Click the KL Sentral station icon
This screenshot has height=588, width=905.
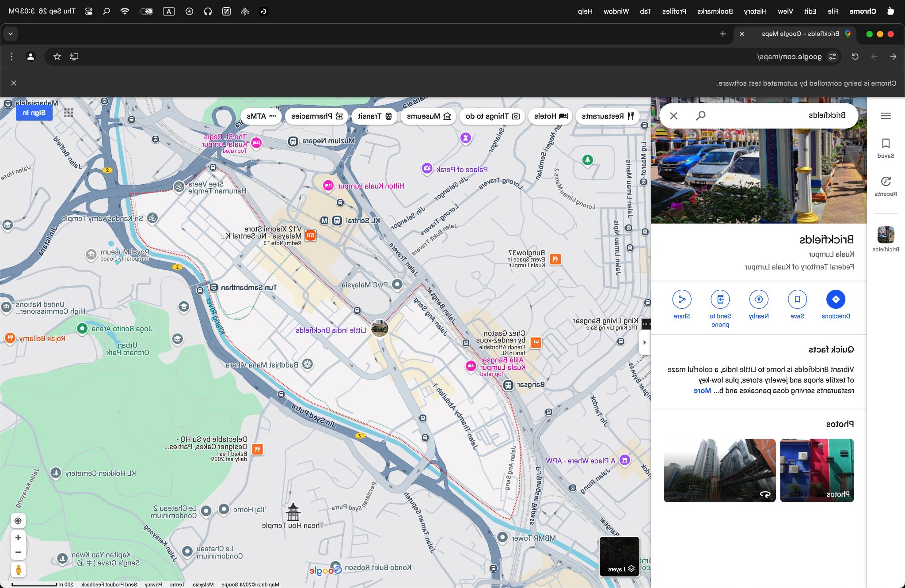pyautogui.click(x=337, y=220)
